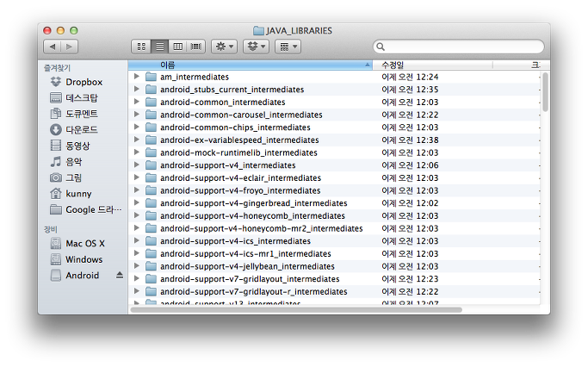588x367 pixels.
Task: Close the JAVA_LIBRARIES window
Action: [47, 30]
